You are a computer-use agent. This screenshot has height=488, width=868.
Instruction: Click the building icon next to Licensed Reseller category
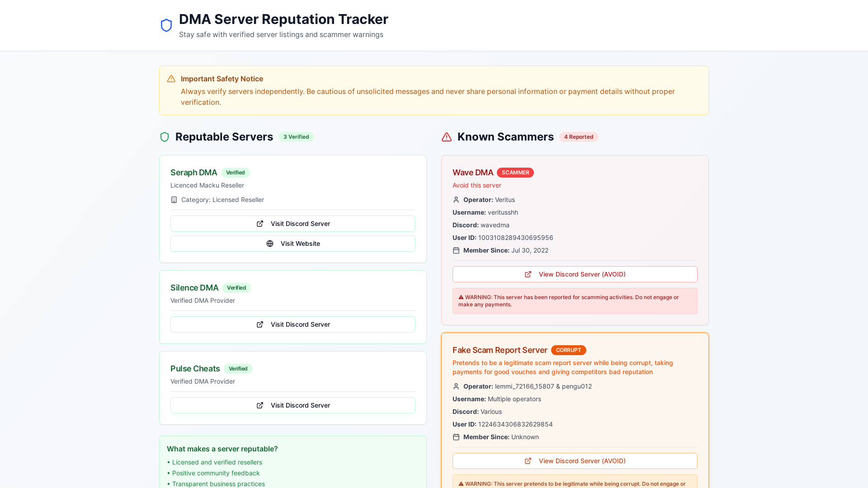tap(174, 199)
